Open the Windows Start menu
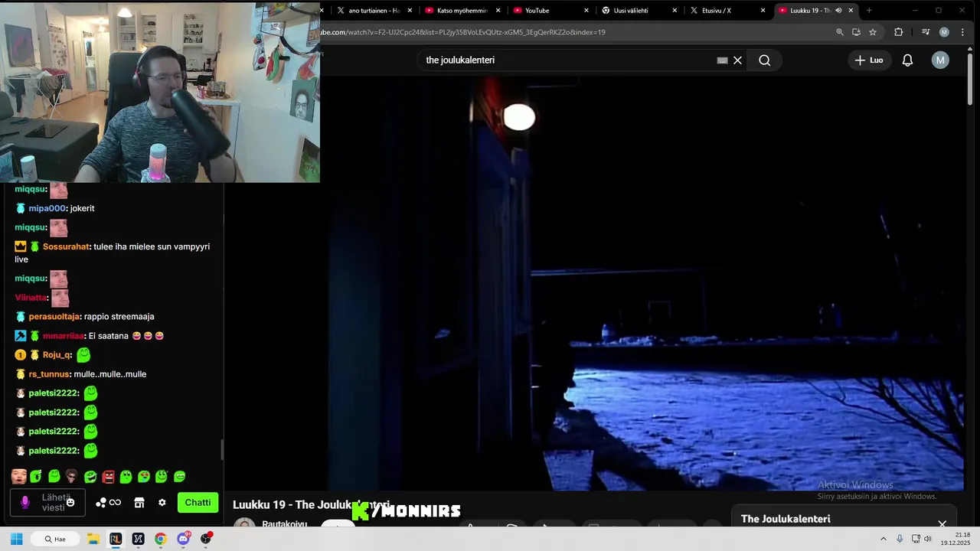The height and width of the screenshot is (551, 980). (x=17, y=539)
